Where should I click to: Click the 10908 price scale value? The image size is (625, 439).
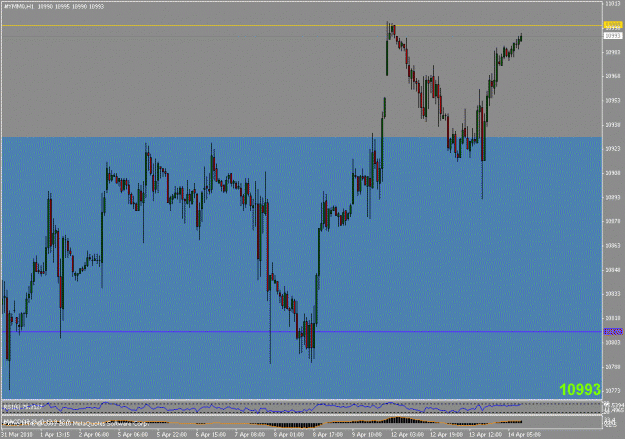(x=613, y=173)
